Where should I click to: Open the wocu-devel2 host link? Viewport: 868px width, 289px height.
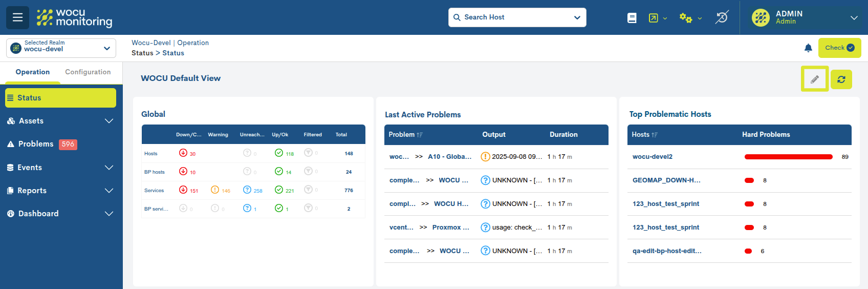653,157
